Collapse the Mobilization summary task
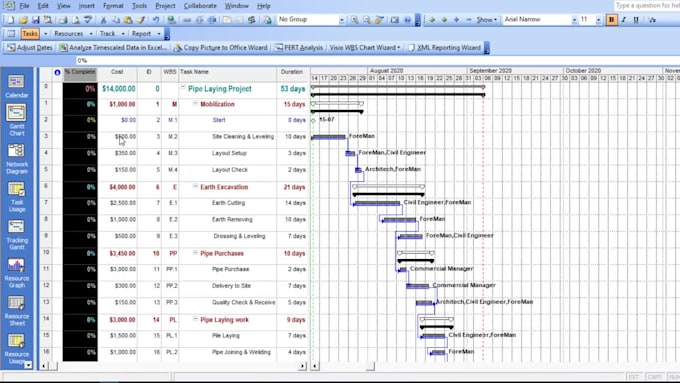680x383 pixels. click(195, 104)
